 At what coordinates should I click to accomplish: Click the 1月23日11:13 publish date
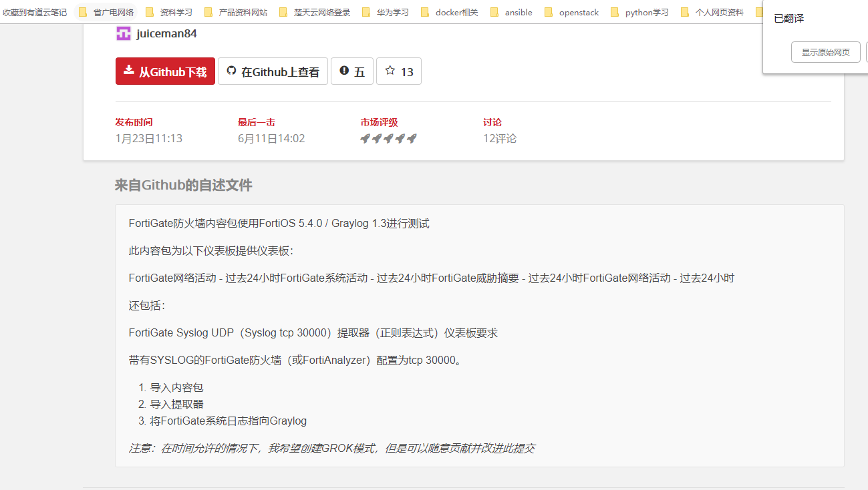tap(148, 139)
